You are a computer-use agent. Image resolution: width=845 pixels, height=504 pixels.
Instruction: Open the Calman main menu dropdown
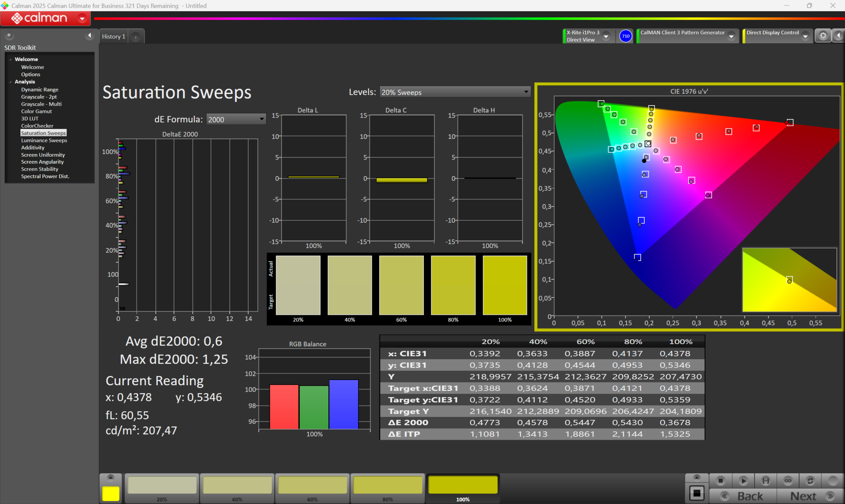(x=82, y=18)
